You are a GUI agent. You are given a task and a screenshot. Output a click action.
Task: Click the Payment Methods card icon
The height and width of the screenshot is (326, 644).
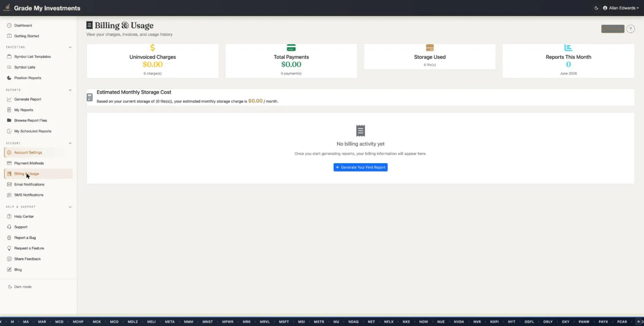point(9,163)
